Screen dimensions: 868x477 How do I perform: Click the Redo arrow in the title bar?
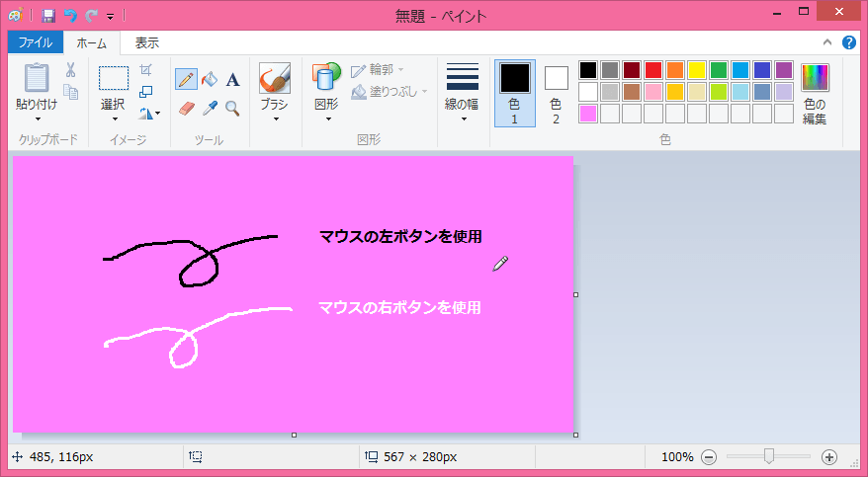pyautogui.click(x=91, y=16)
